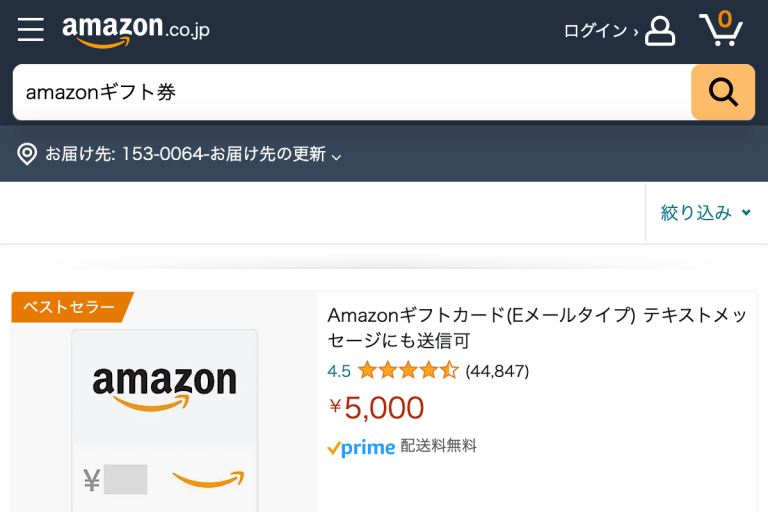Image resolution: width=768 pixels, height=512 pixels.
Task: Click the Amazon gift card product image
Action: point(164,420)
